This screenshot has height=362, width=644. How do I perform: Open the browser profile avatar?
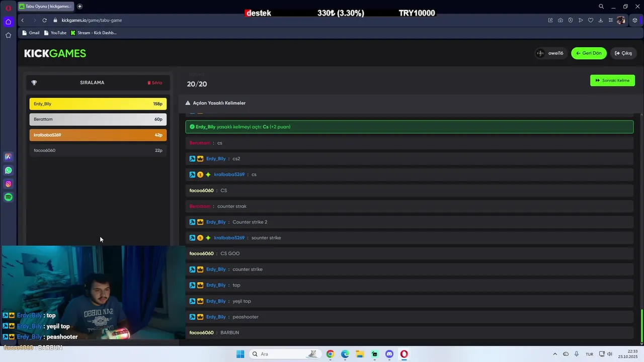tap(621, 20)
